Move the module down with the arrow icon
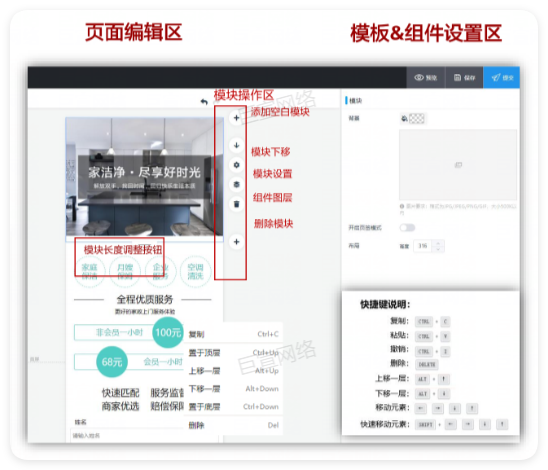The image size is (548, 470). click(x=236, y=145)
